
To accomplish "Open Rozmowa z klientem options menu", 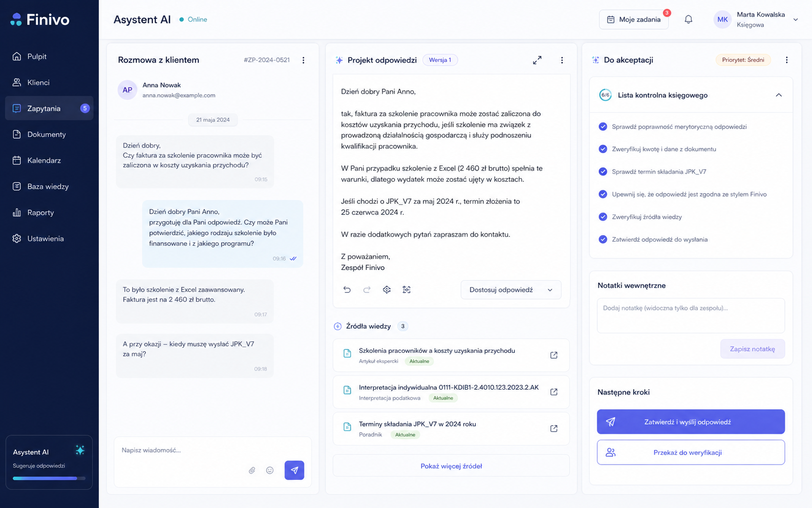I will [303, 60].
